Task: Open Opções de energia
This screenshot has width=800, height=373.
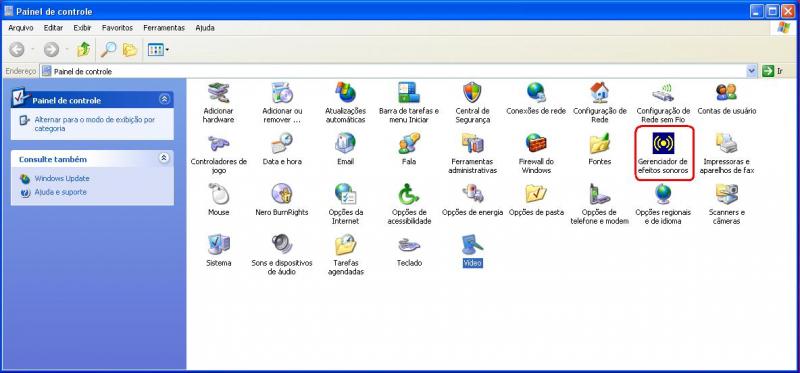Action: coord(472,200)
